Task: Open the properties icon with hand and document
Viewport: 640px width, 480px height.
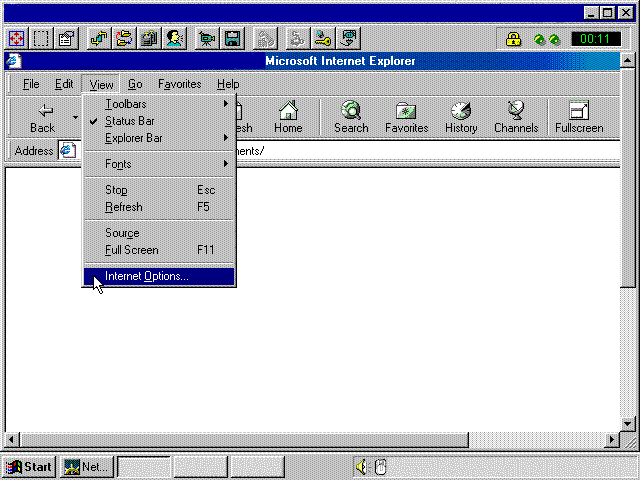Action: coord(67,39)
